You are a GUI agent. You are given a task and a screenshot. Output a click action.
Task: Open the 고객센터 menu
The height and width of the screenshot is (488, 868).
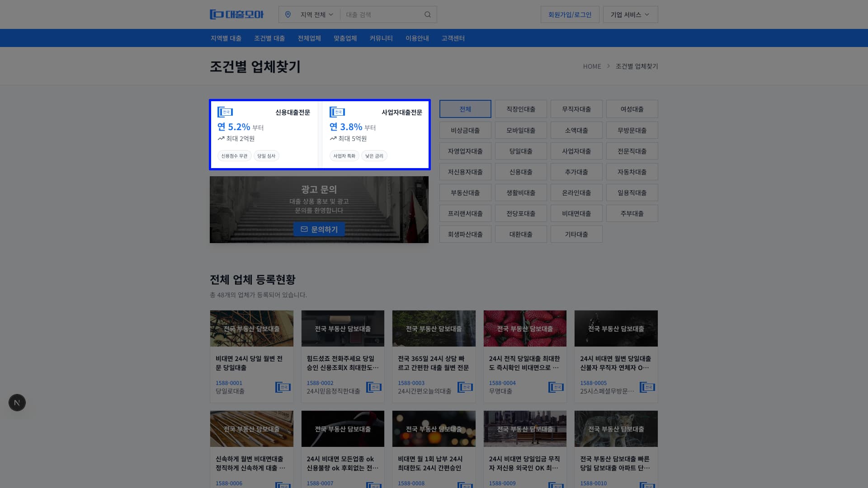pos(453,38)
